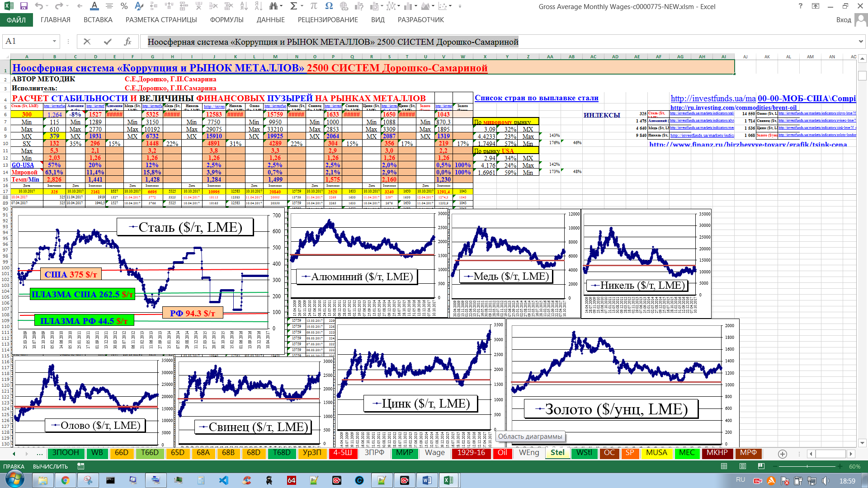Image resolution: width=868 pixels, height=488 pixels.
Task: Click the add new sheet plus button
Action: click(783, 454)
